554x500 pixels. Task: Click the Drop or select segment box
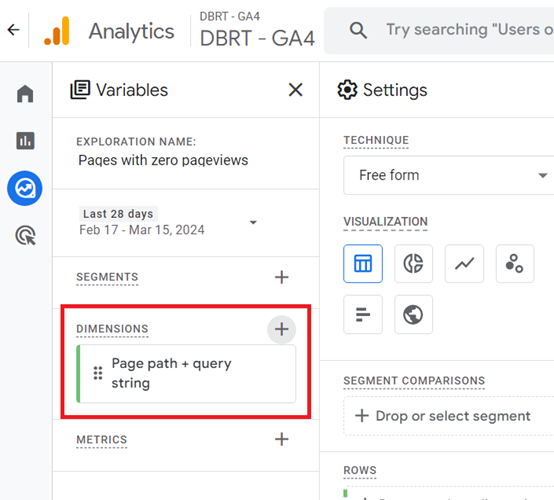tap(449, 416)
